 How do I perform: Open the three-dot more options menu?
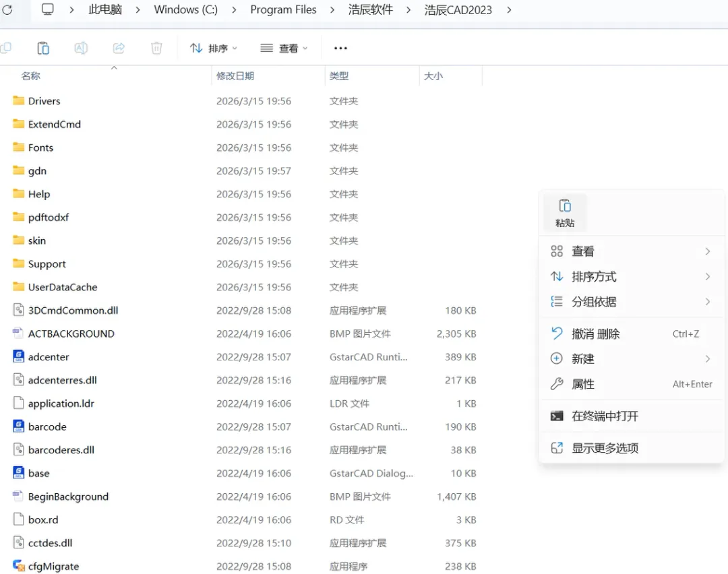pos(340,48)
